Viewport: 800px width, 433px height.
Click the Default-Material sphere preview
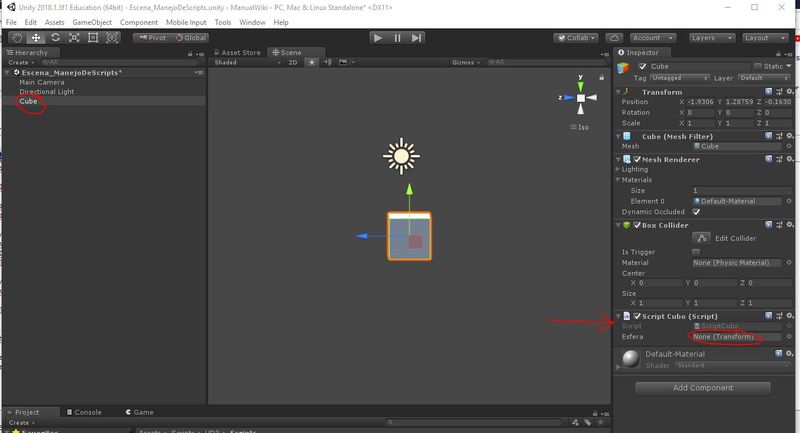tap(631, 359)
